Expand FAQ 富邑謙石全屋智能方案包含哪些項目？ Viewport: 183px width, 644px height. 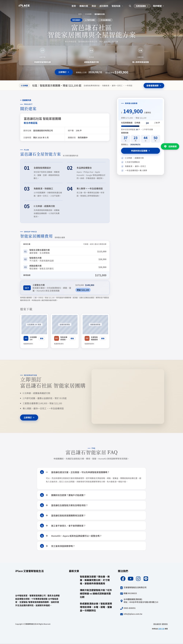pyautogui.click(x=91, y=505)
